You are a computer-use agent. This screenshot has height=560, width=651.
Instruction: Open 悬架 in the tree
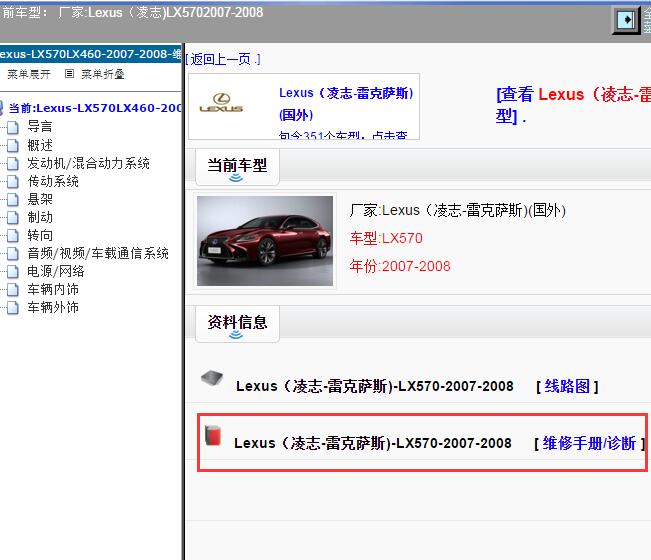coord(40,200)
